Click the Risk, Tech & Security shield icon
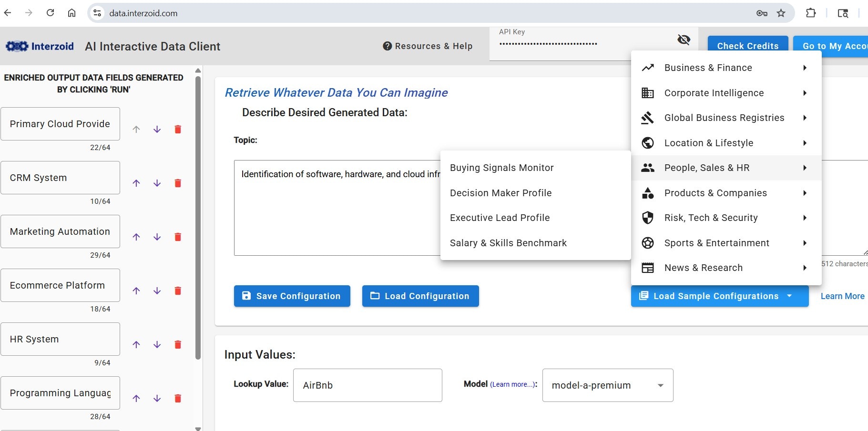Screen dimensions: 868x431 [x=648, y=218]
